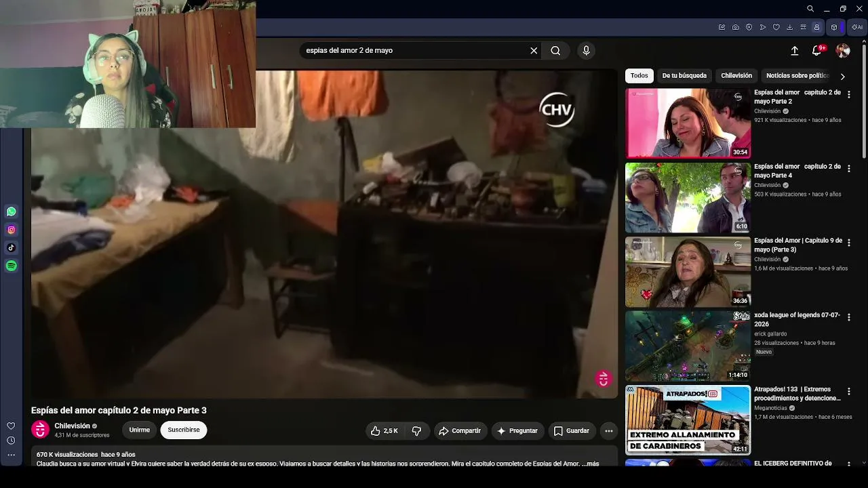Click the edit page icon in address bar
Image resolution: width=868 pixels, height=488 pixels.
722,27
